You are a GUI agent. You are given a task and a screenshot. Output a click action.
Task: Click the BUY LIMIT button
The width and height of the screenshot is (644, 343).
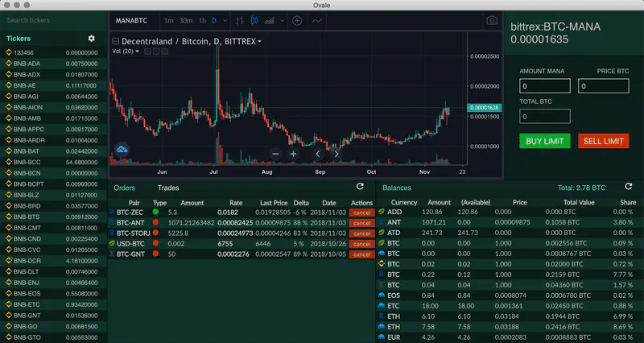pos(545,141)
